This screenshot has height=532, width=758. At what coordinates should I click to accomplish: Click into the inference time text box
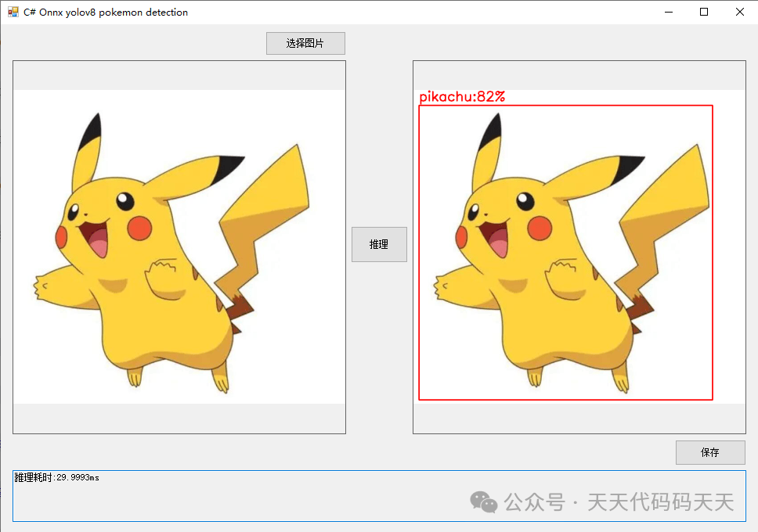point(379,496)
